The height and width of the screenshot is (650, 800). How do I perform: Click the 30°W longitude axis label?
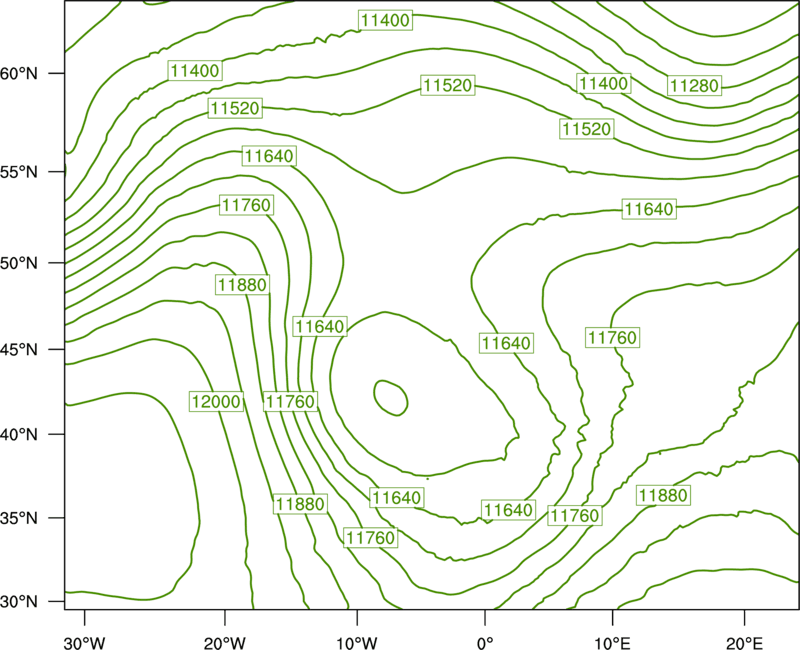point(84,642)
